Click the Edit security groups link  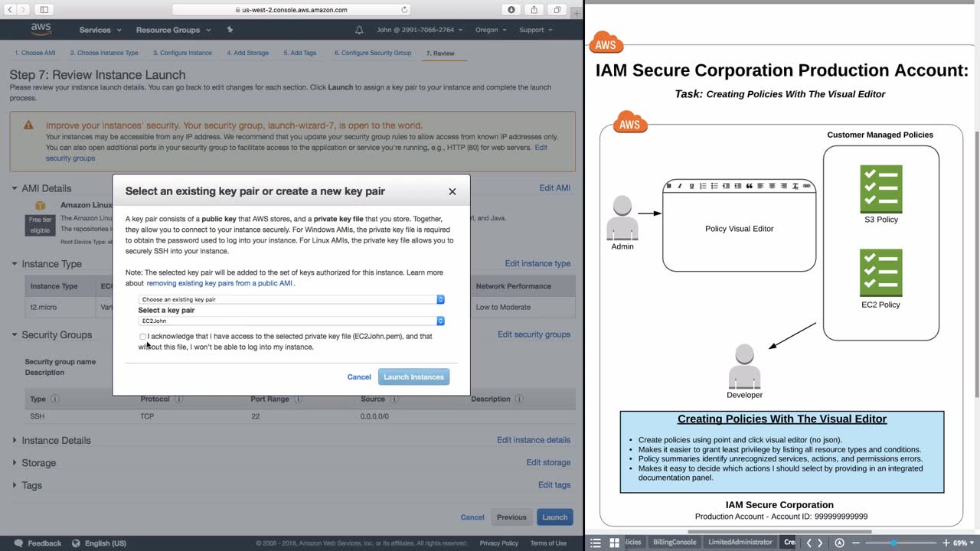point(534,334)
